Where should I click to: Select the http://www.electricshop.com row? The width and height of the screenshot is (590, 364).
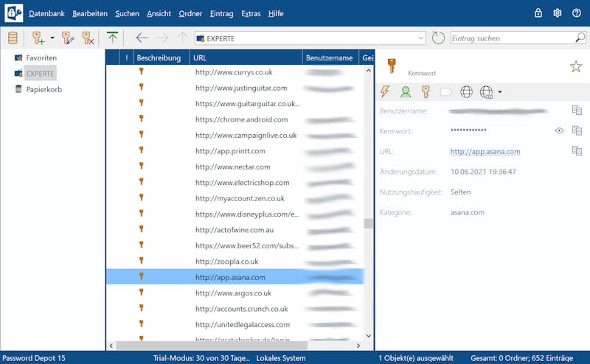coord(235,183)
